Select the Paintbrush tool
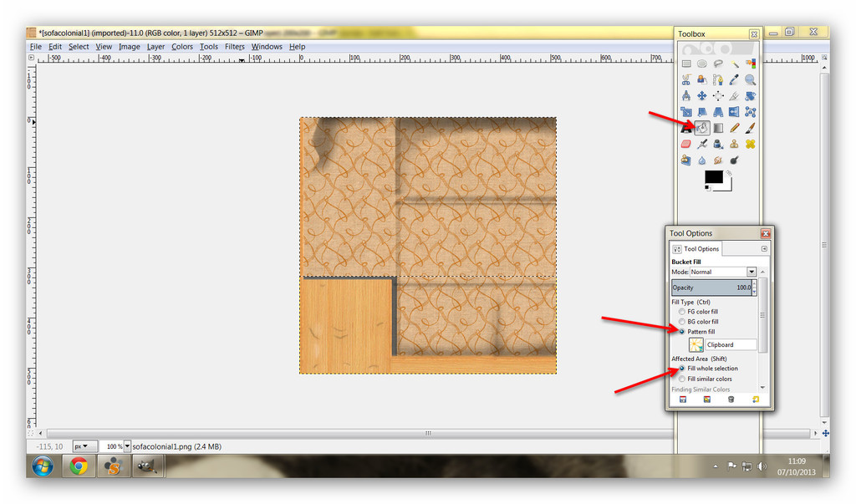Image resolution: width=856 pixels, height=504 pixels. (751, 129)
